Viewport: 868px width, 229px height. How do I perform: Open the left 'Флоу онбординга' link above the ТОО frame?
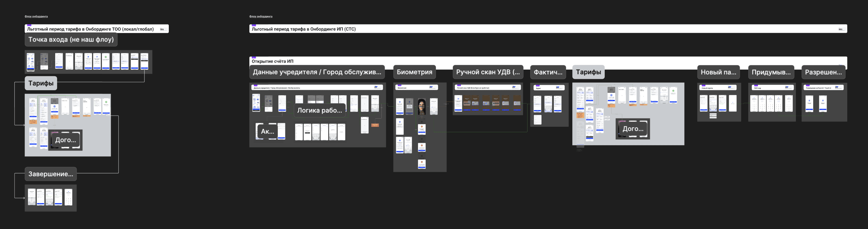[x=36, y=17]
